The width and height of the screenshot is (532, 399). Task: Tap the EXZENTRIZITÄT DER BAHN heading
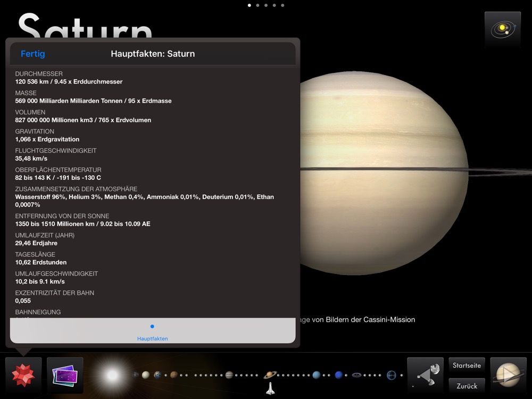click(55, 293)
